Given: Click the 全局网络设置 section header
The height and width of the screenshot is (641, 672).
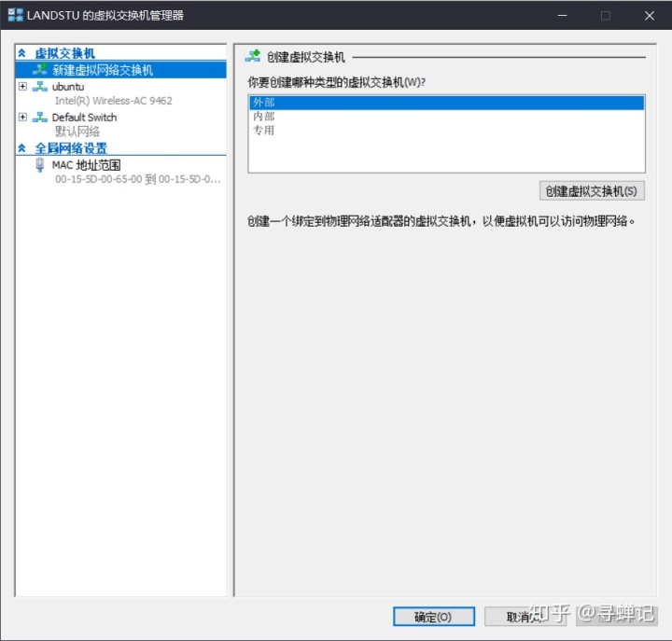Looking at the screenshot, I should click(71, 148).
